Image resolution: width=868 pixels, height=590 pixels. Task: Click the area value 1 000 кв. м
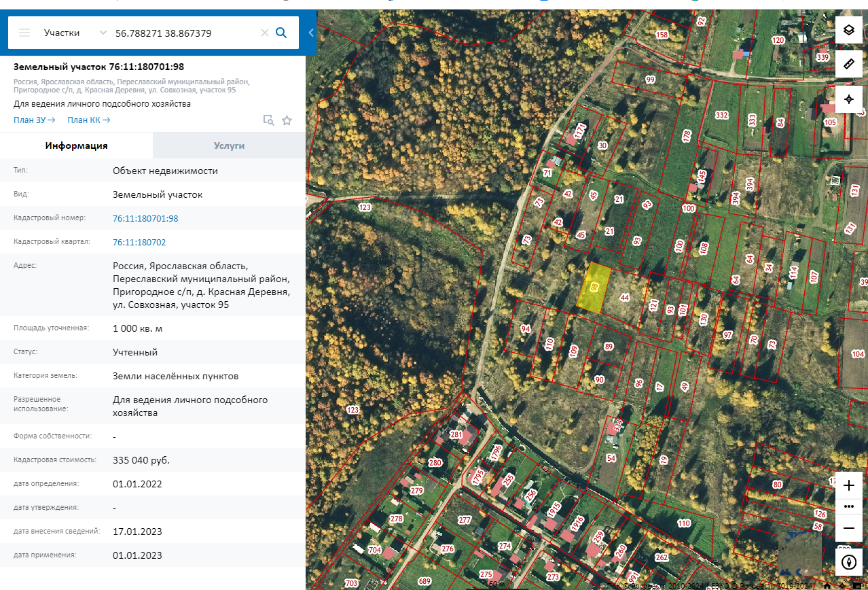[137, 328]
